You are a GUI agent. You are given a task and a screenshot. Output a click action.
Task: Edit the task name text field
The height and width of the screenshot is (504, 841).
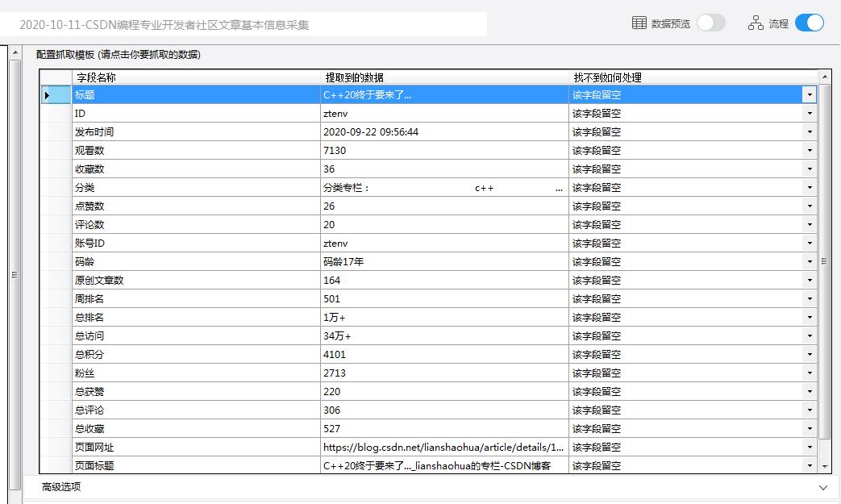[250, 25]
